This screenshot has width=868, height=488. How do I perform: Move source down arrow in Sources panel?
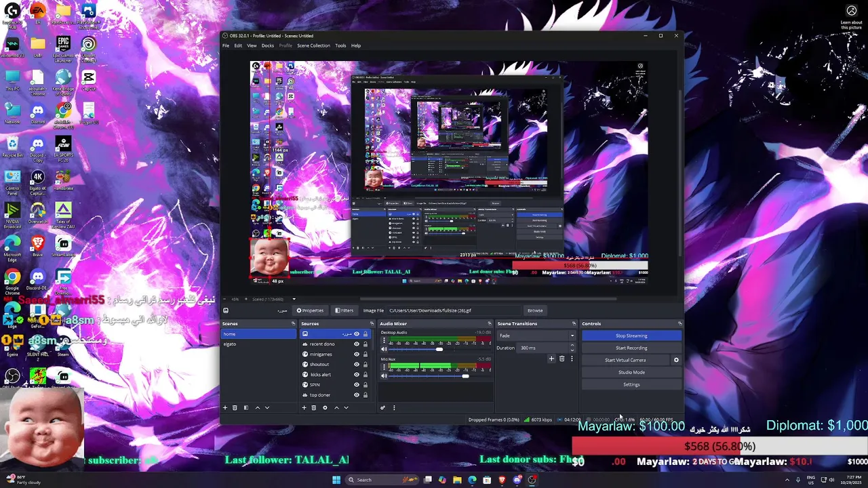coord(346,407)
